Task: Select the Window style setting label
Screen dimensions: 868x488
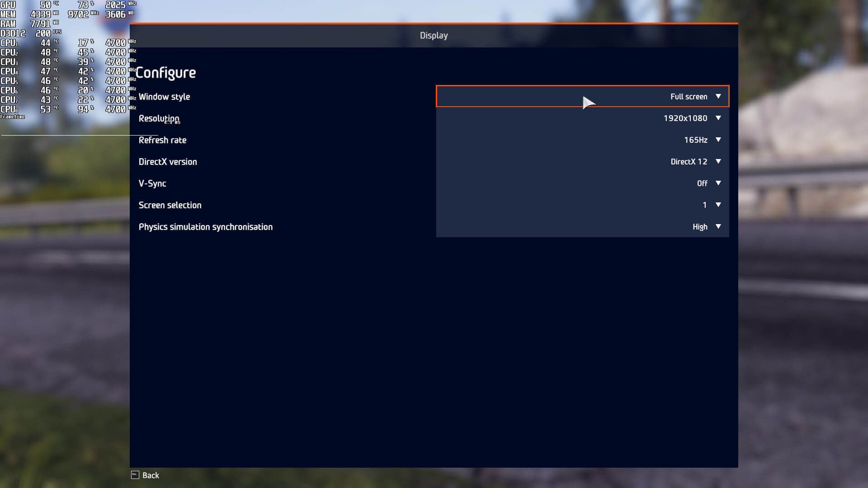Action: coord(164,97)
